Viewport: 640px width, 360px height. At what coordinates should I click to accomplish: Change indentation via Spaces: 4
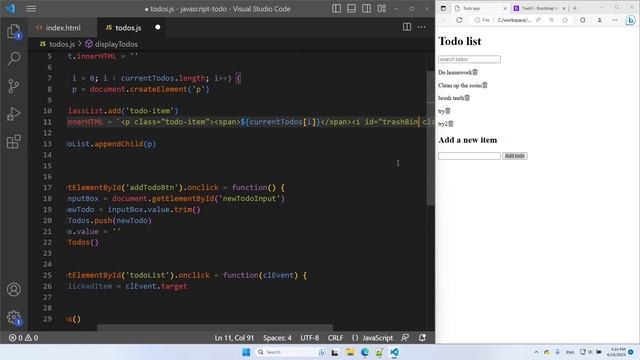pos(277,338)
